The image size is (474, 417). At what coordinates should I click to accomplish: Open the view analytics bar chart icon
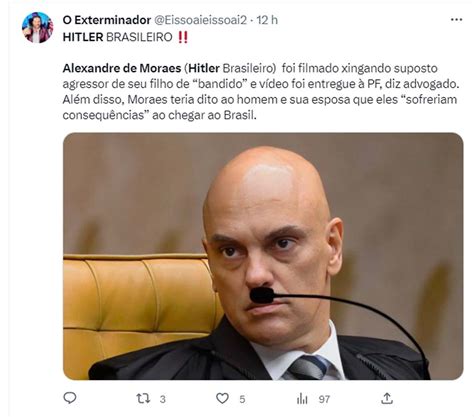(302, 398)
